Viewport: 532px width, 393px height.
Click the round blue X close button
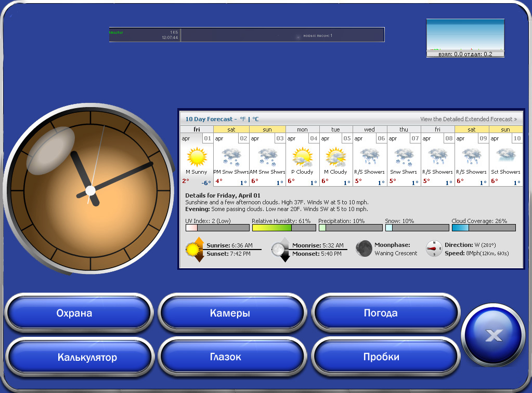coord(492,335)
